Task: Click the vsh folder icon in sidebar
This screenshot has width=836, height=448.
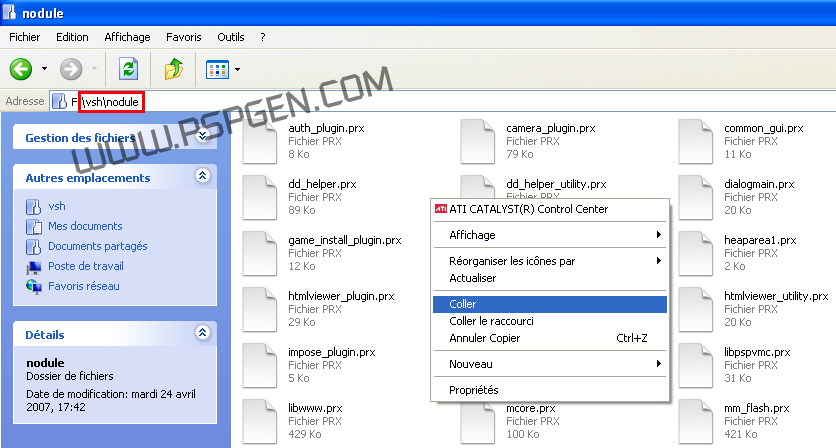Action: click(x=34, y=206)
